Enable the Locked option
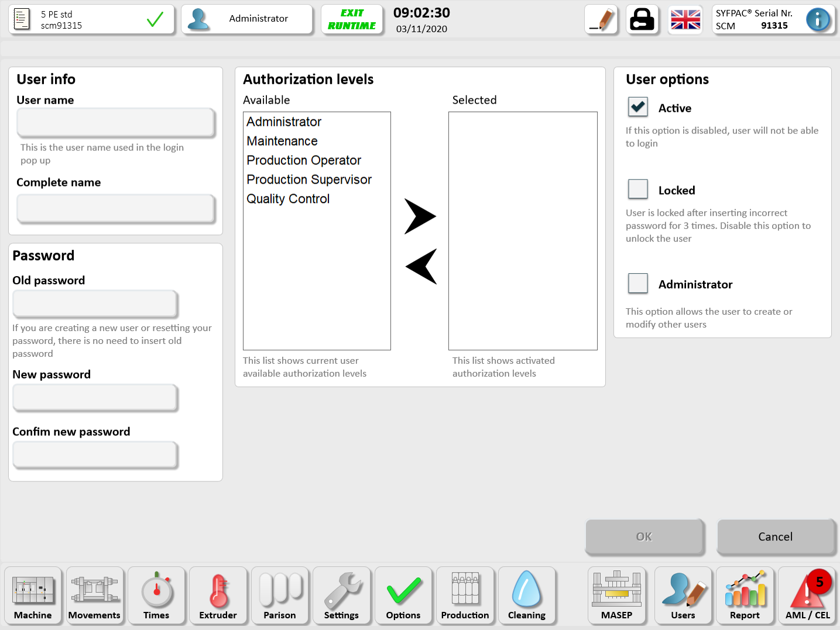This screenshot has width=840, height=630. [x=637, y=189]
